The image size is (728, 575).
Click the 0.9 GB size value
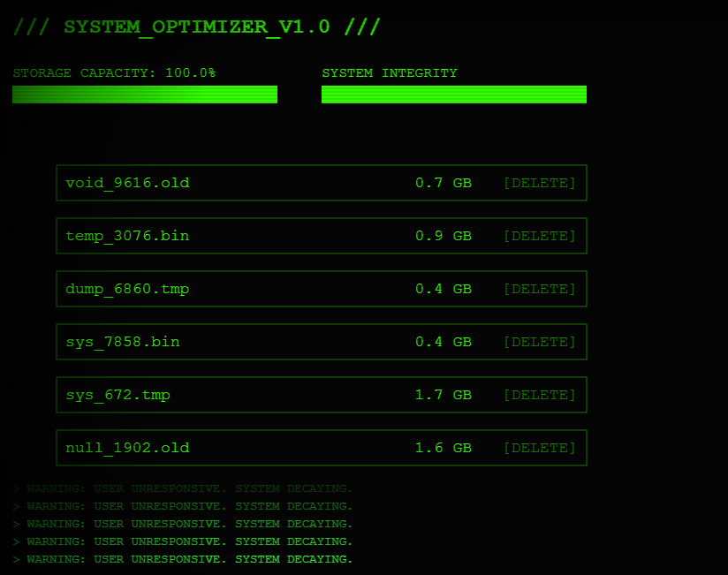(444, 236)
